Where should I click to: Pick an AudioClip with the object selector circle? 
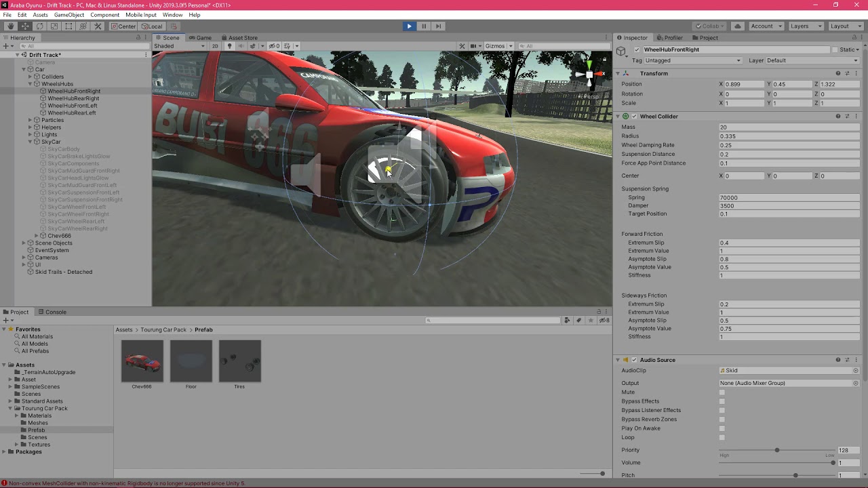coord(856,371)
